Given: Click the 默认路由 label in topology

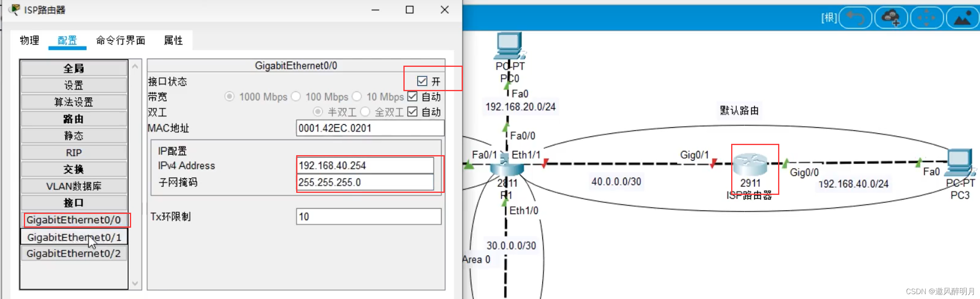Looking at the screenshot, I should tap(739, 110).
